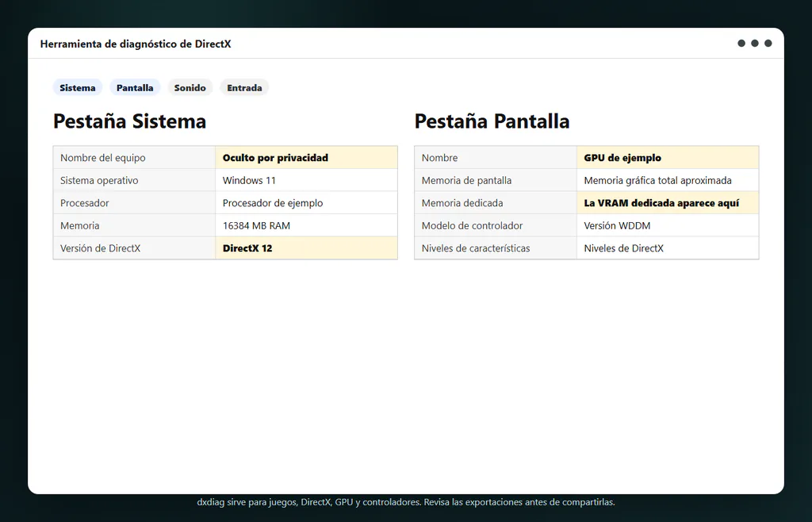The width and height of the screenshot is (812, 522).
Task: Select the 'Memoria de pantalla' label
Action: coord(496,180)
